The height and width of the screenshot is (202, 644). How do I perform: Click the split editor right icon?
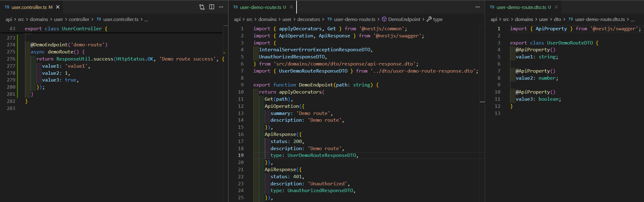tap(212, 7)
